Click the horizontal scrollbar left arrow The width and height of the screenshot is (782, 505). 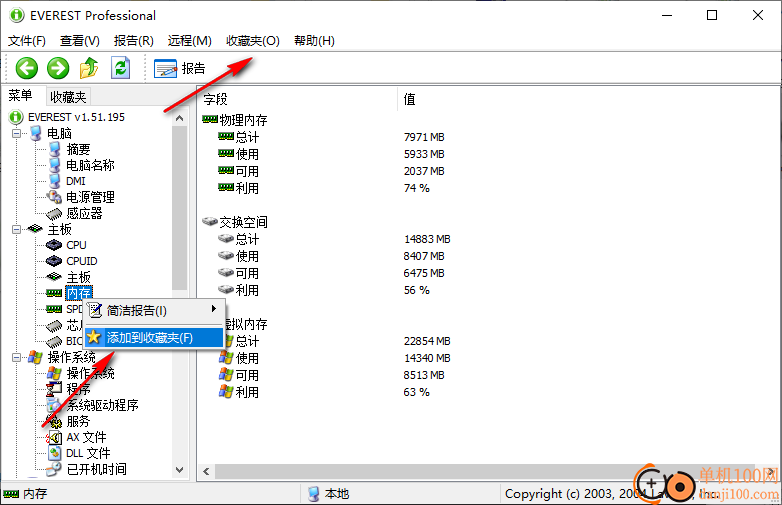(206, 471)
